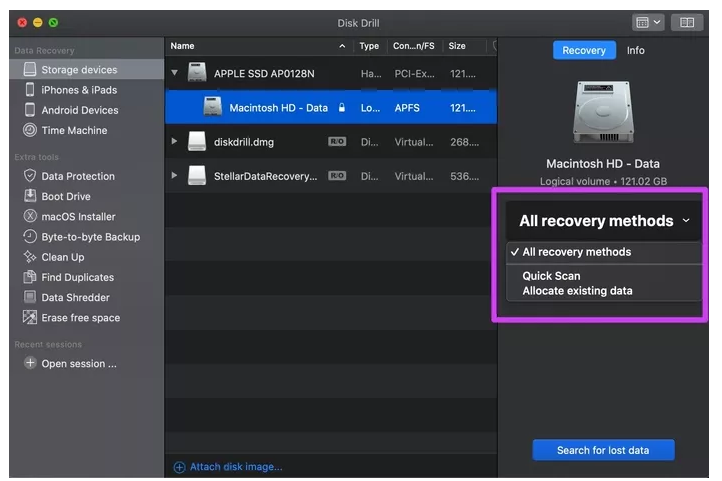Click the Byte-to-byte Backup icon
The width and height of the screenshot is (722, 481).
[30, 237]
